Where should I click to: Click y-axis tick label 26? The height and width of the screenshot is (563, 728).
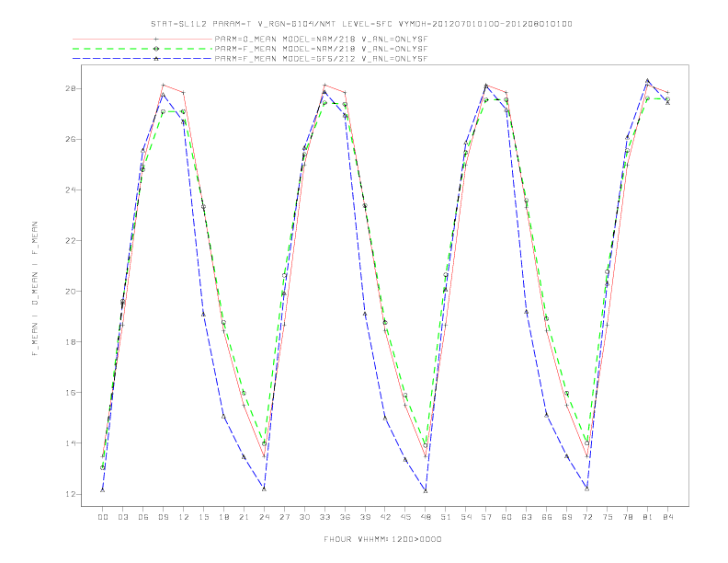pos(71,139)
